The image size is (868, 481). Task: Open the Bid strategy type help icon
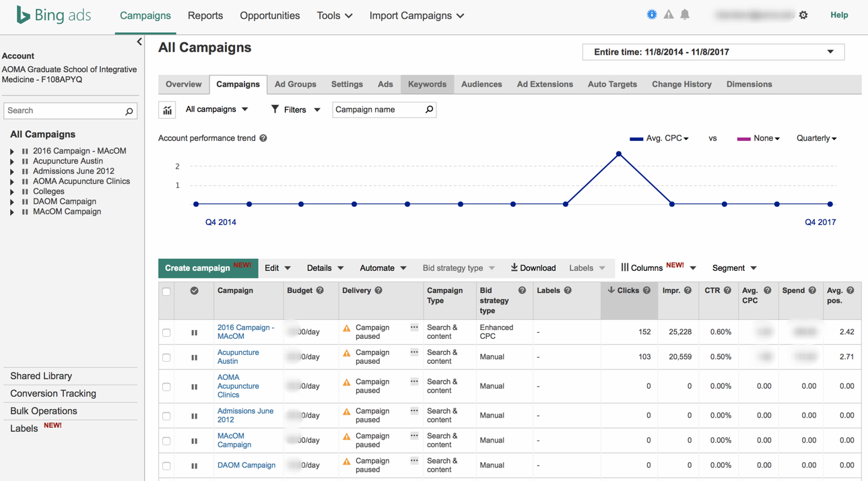(x=522, y=290)
